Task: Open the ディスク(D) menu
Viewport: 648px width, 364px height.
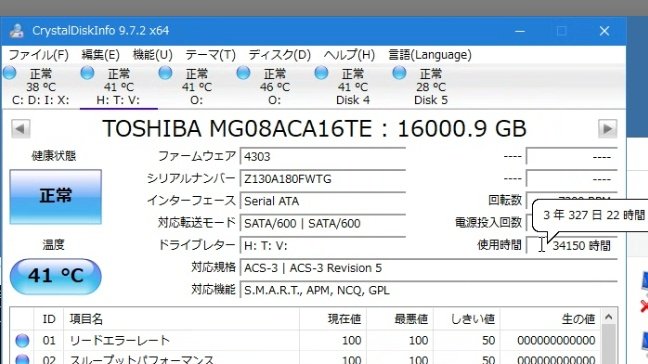Action: [x=279, y=55]
